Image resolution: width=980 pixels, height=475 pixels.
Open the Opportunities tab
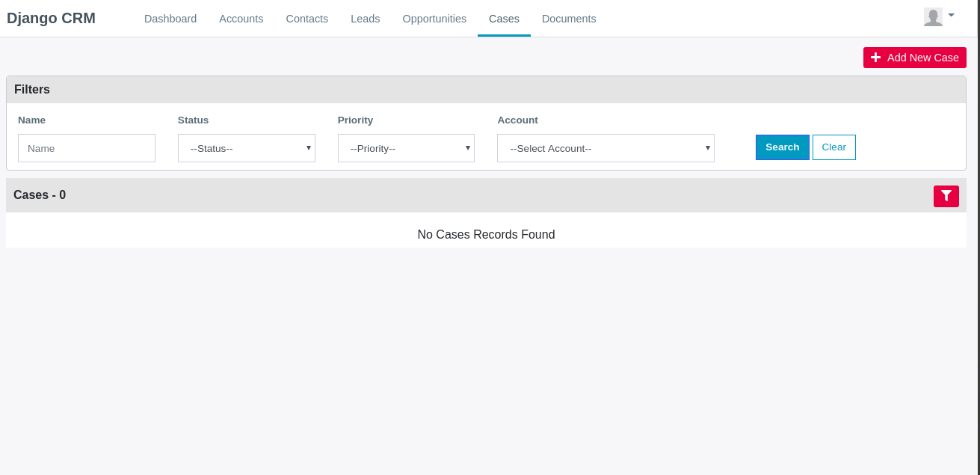click(434, 19)
